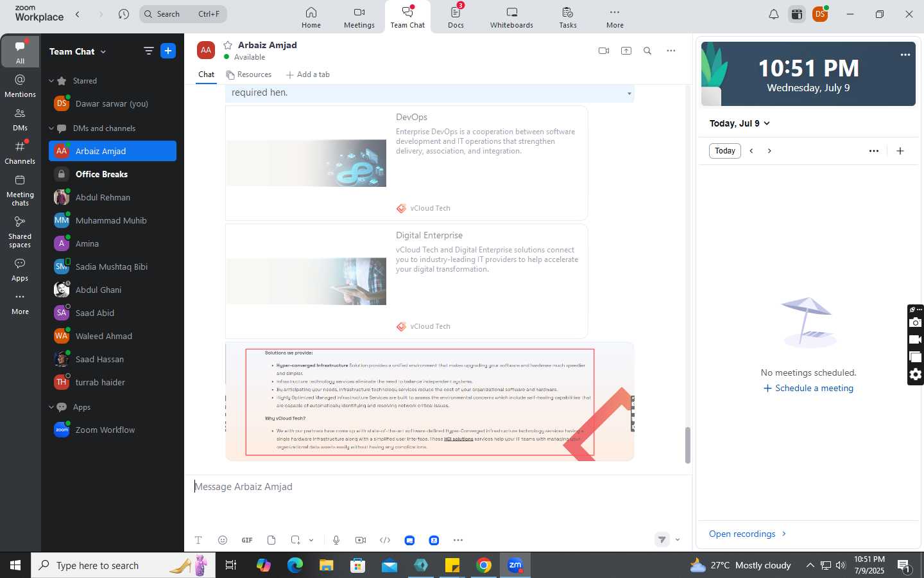
Task: Open the chat header more options ellipsis
Action: pyautogui.click(x=671, y=51)
